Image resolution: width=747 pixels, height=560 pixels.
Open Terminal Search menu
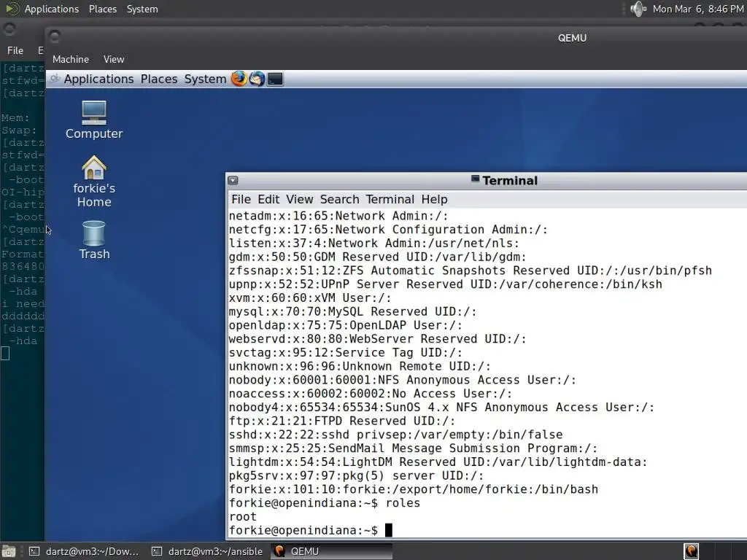pyautogui.click(x=340, y=199)
